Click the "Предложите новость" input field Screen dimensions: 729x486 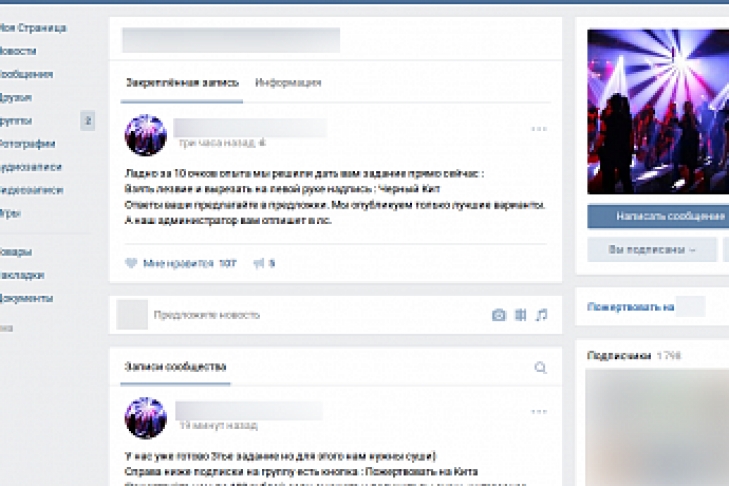click(300, 315)
